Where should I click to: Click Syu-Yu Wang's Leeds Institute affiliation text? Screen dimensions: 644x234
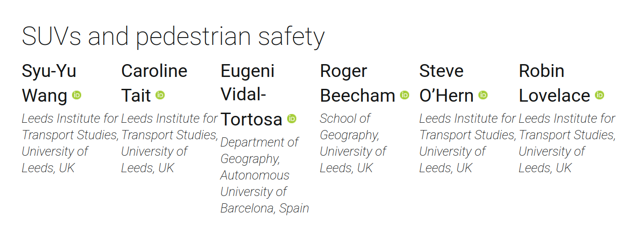point(70,143)
